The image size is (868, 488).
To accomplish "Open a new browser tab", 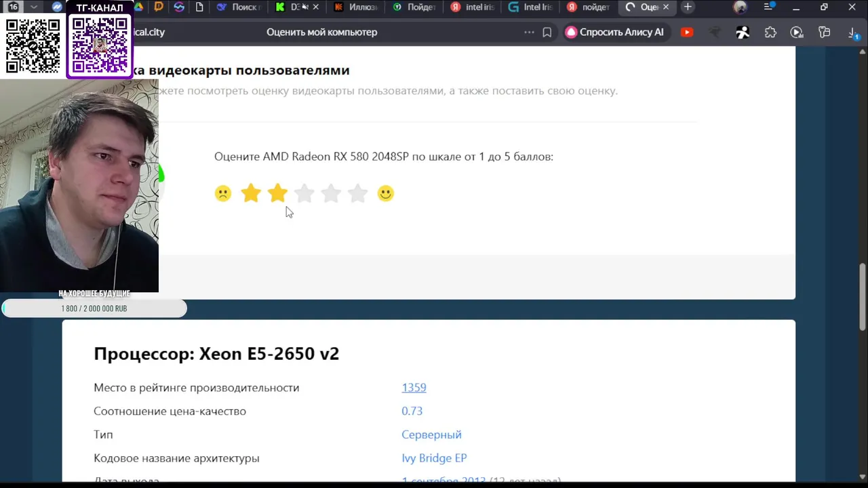I will 688,7.
